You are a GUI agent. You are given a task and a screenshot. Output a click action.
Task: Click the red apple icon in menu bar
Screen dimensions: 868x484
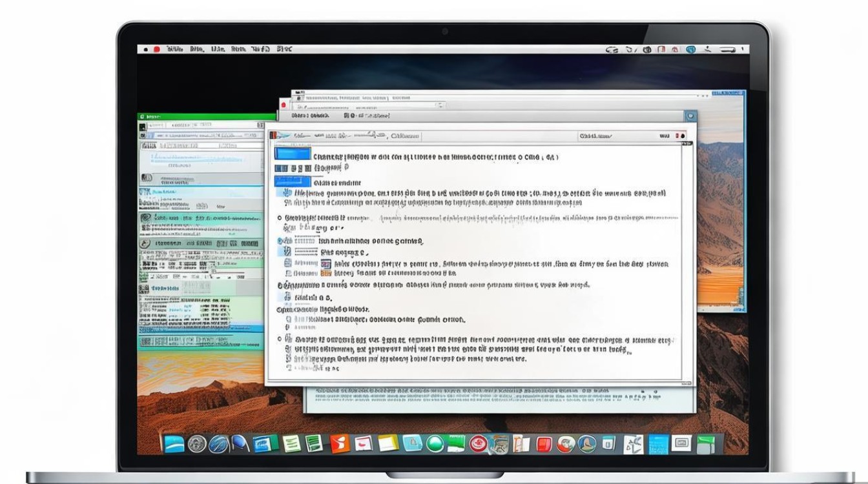pos(156,49)
